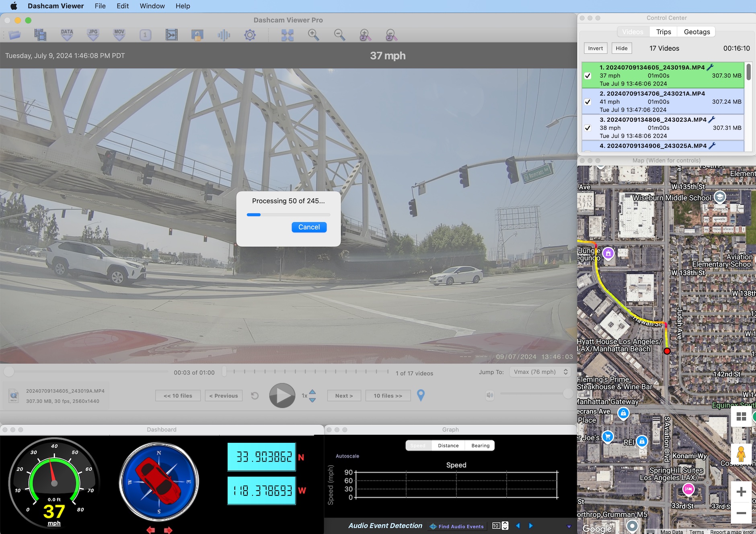Click the '10 files >>' button
Screen dimensions: 756x534
388,396
